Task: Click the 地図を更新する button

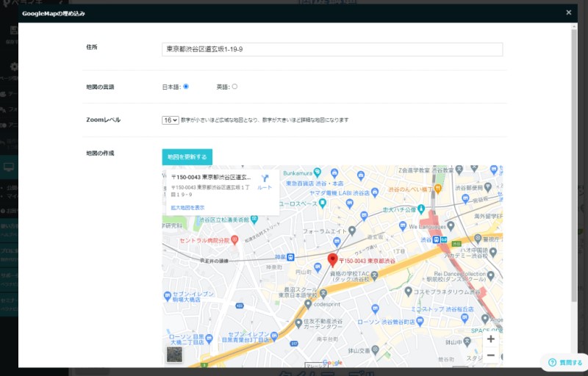Action: 187,157
